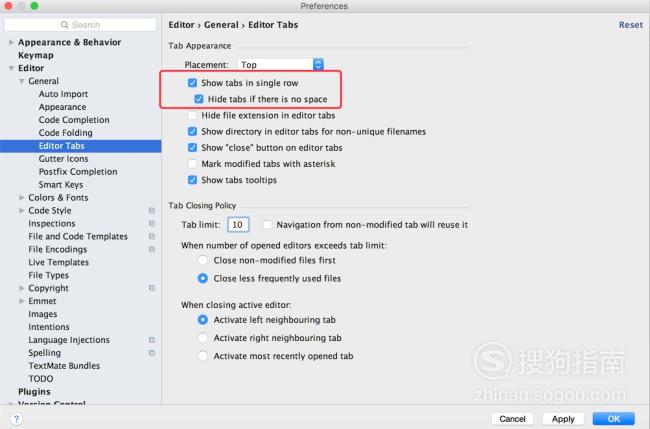The height and width of the screenshot is (429, 650).
Task: Expand Colors & Fonts node
Action: pyautogui.click(x=22, y=198)
